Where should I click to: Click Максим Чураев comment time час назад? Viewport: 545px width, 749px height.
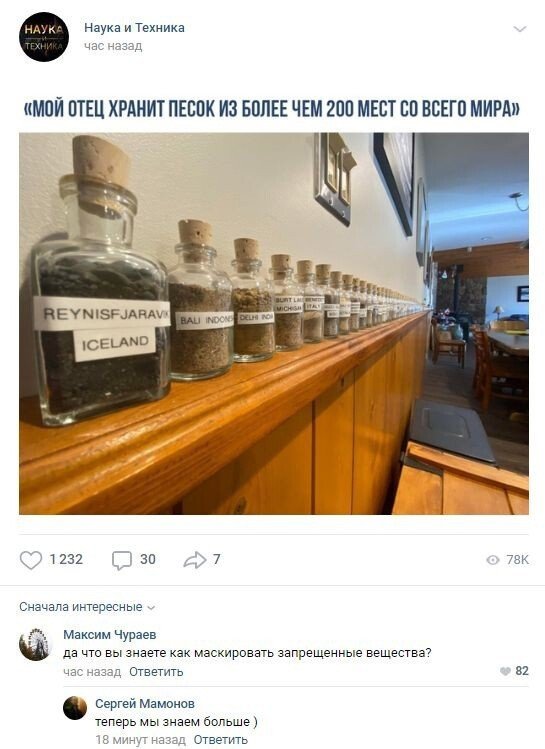pyautogui.click(x=92, y=672)
